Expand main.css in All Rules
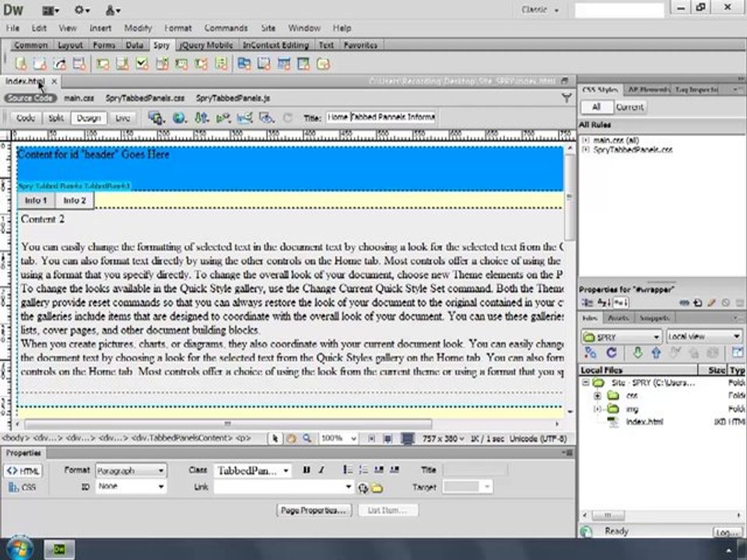Image resolution: width=747 pixels, height=560 pixels. tap(586, 140)
